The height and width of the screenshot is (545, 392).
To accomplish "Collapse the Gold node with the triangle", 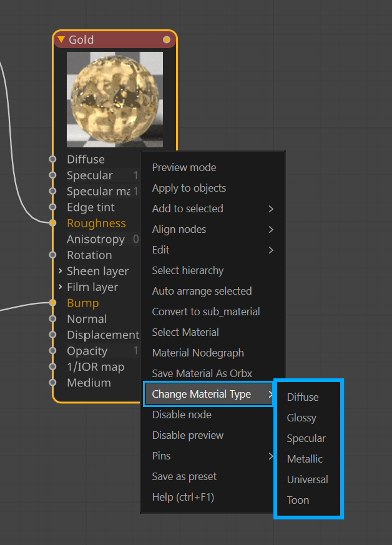I will pos(61,40).
